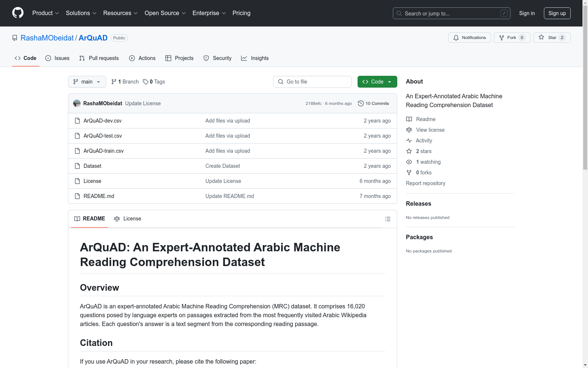588x368 pixels.
Task: Click the ArQuAD-test.csv file icon
Action: coord(77,136)
